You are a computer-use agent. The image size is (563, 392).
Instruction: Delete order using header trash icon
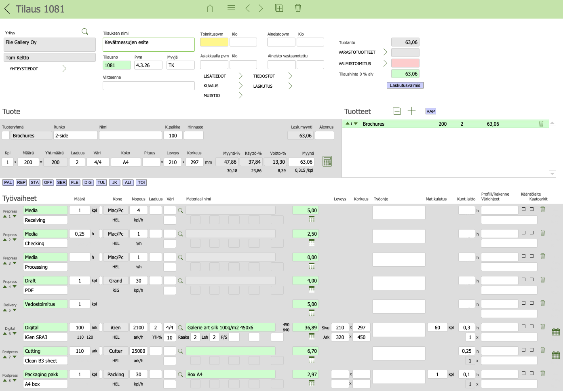click(298, 8)
